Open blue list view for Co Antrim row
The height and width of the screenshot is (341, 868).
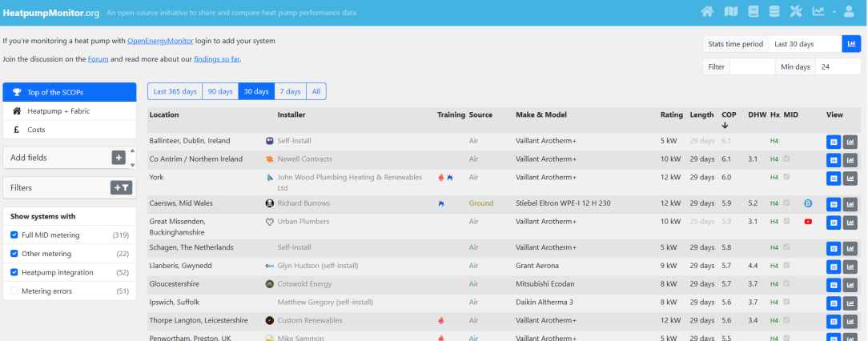[x=833, y=160]
